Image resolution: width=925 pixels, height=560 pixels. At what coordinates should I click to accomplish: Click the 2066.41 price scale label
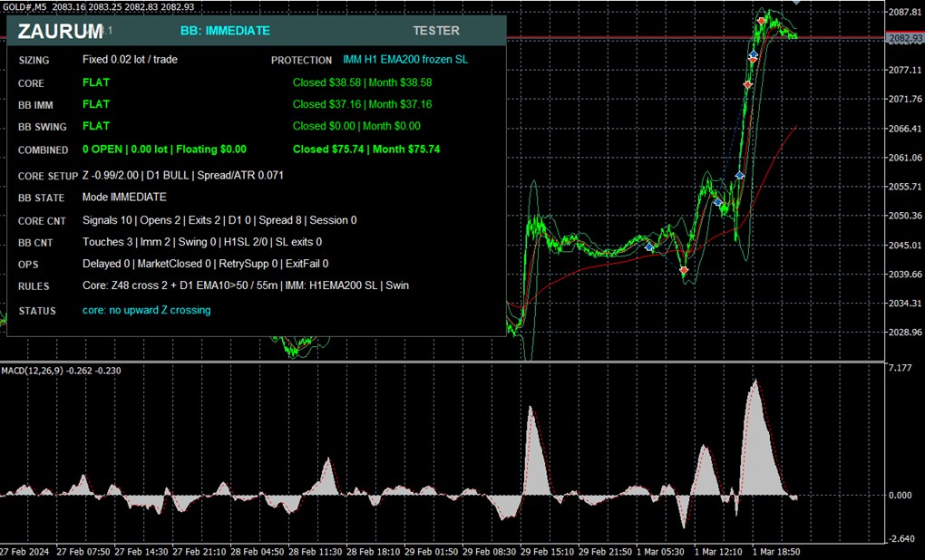905,129
